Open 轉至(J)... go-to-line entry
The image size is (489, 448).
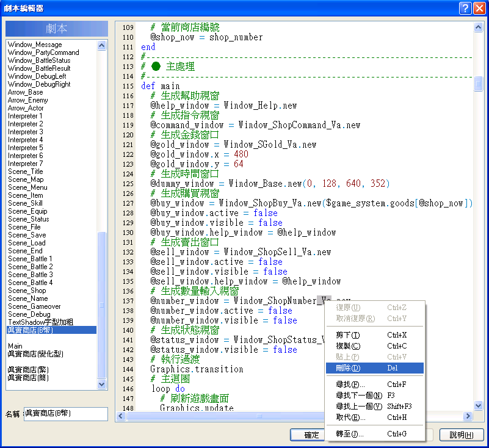pos(375,434)
